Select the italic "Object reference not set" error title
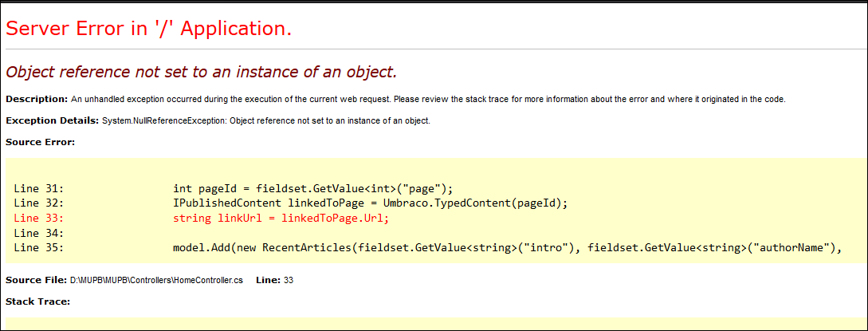 (202, 72)
